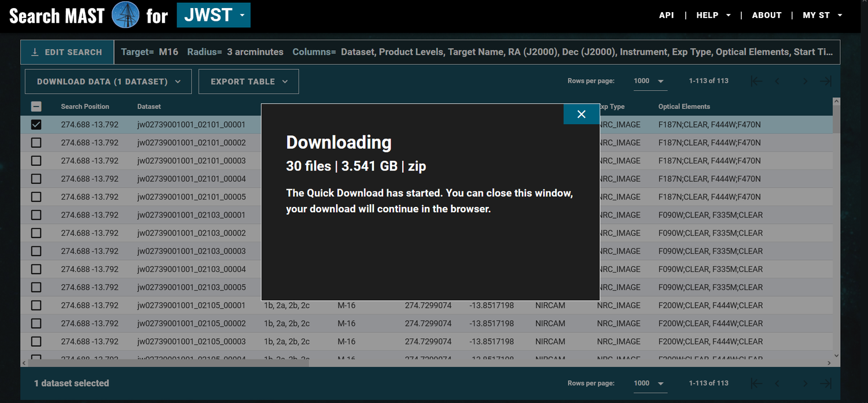Image resolution: width=868 pixels, height=403 pixels.
Task: Go to first page using bottom pager icon
Action: tap(756, 383)
